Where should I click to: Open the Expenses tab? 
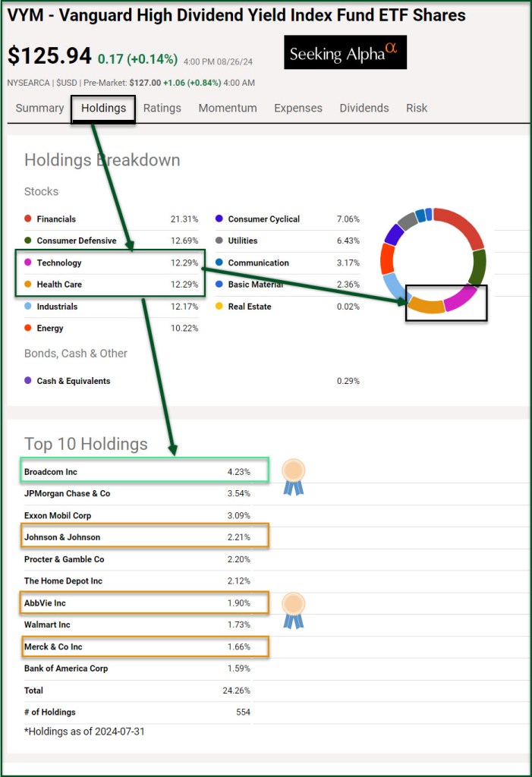[298, 108]
